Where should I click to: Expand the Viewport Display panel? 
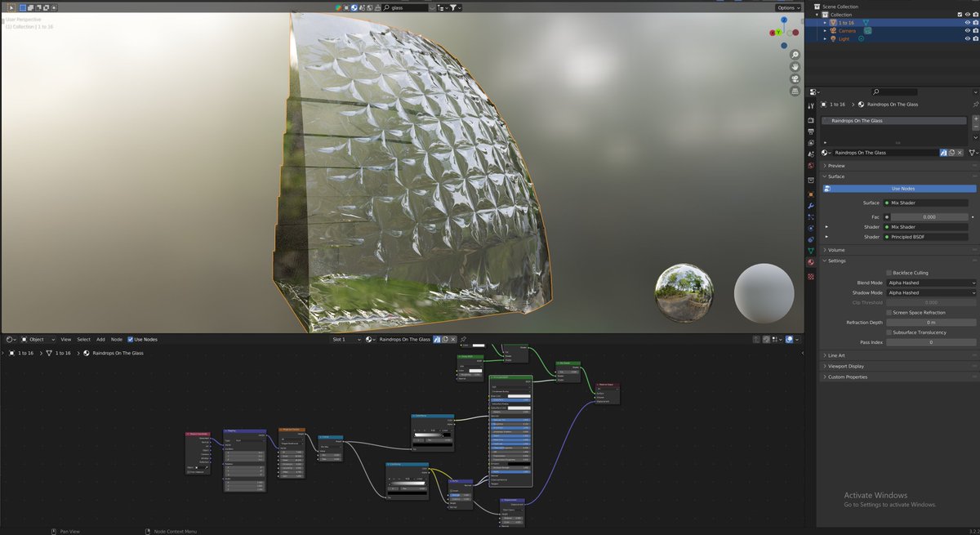click(844, 366)
